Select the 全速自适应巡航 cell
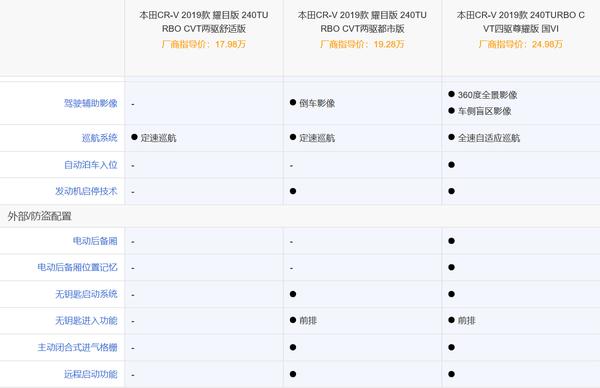Screen dimensions: 600x388 point(484,138)
